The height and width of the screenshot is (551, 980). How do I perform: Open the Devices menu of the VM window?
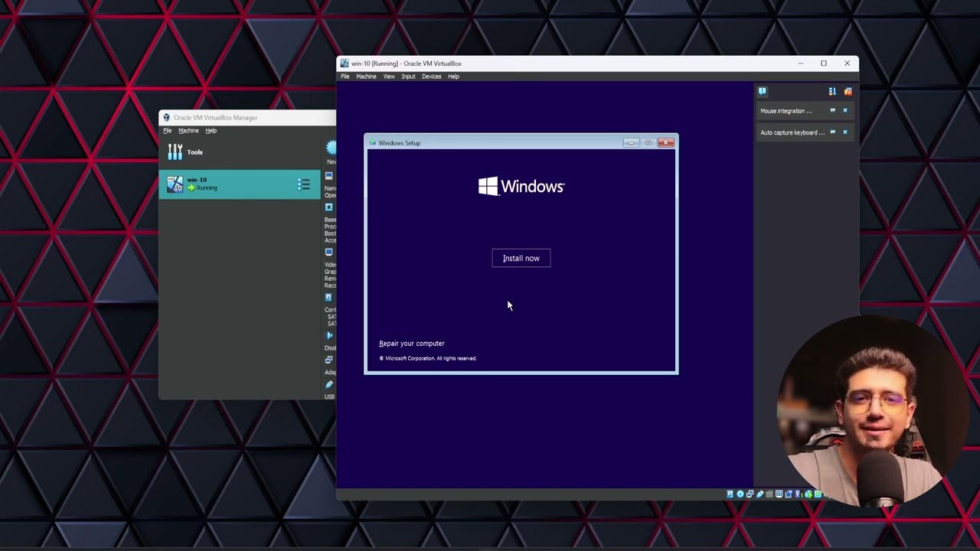[431, 77]
